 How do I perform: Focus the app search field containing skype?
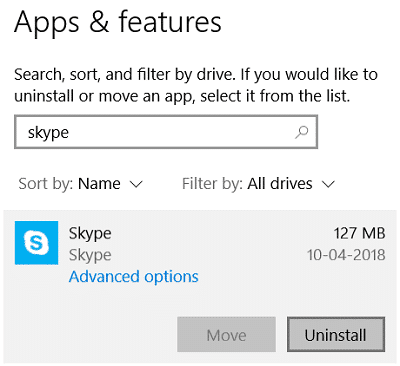[x=166, y=132]
